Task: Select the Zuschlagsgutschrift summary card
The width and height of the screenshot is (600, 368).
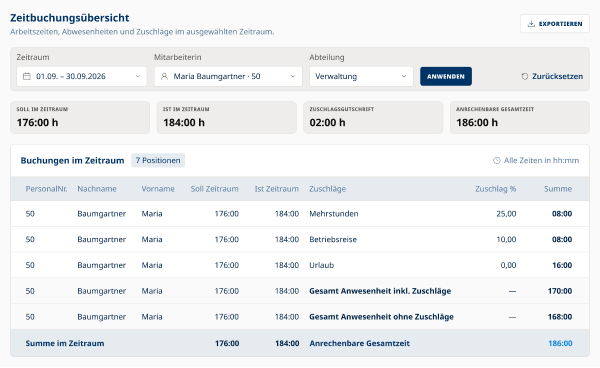Action: point(373,117)
